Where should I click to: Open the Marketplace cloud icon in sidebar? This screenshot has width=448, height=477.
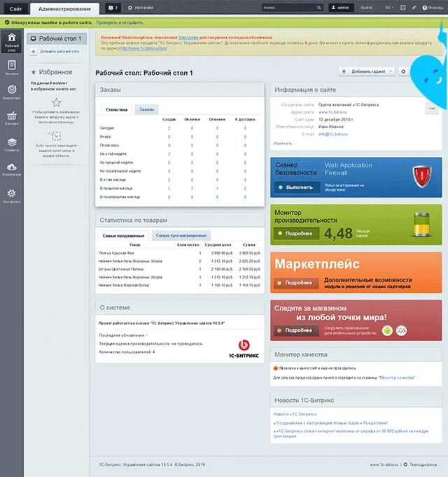[x=11, y=169]
